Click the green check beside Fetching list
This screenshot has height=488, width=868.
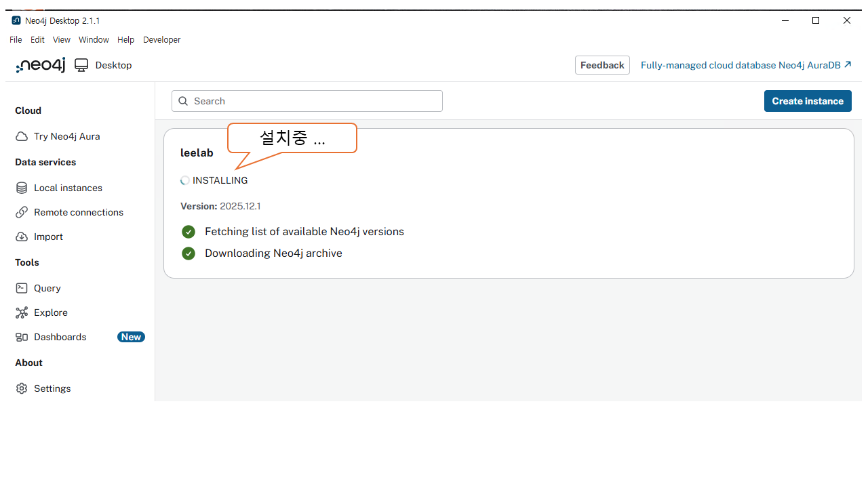(189, 232)
